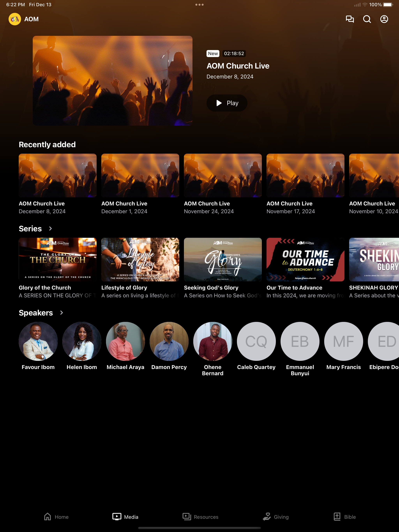The image size is (399, 532).
Task: Switch to the Bible tab
Action: [345, 517]
